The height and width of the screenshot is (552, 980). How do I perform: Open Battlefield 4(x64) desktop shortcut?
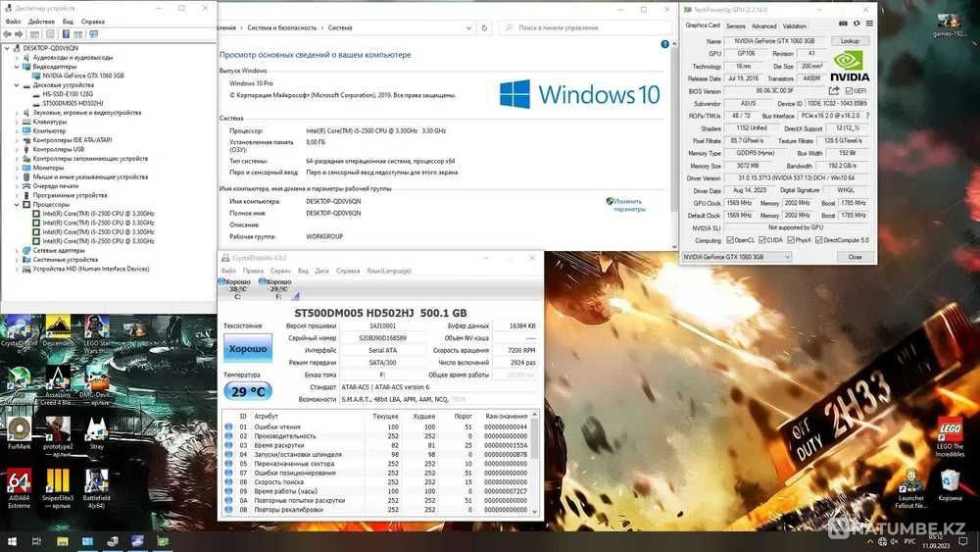click(96, 488)
